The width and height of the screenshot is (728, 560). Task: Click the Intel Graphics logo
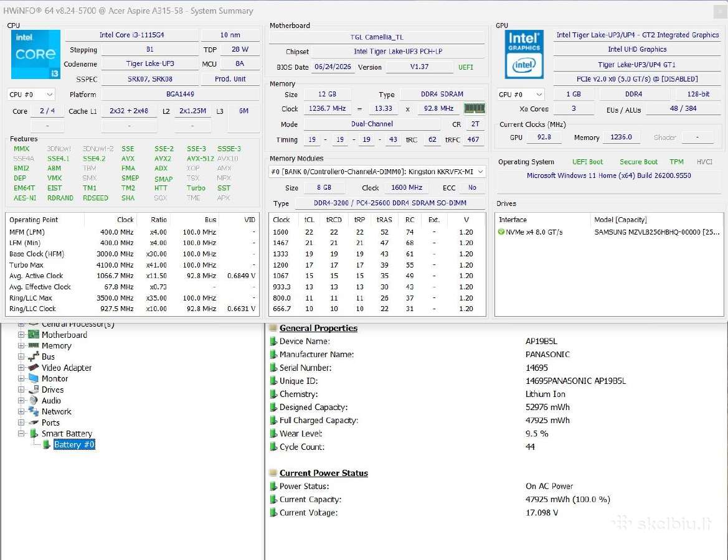(524, 54)
